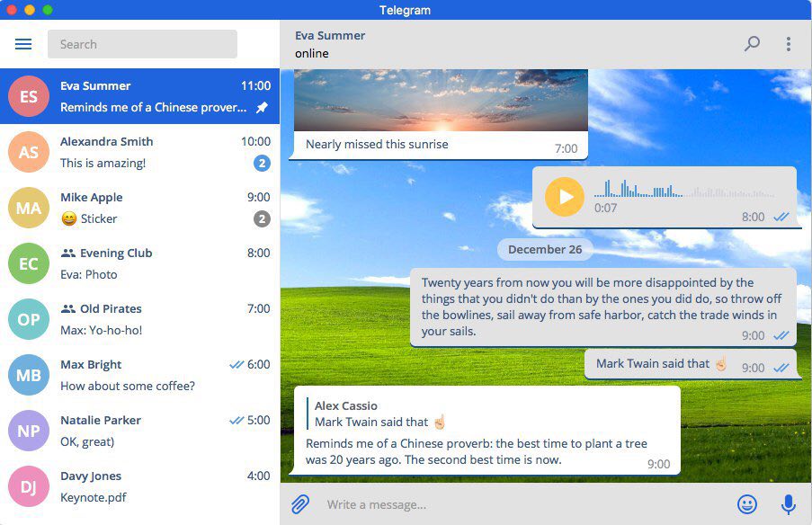The image size is (812, 525).
Task: Click the MA avatar
Action: point(29,208)
